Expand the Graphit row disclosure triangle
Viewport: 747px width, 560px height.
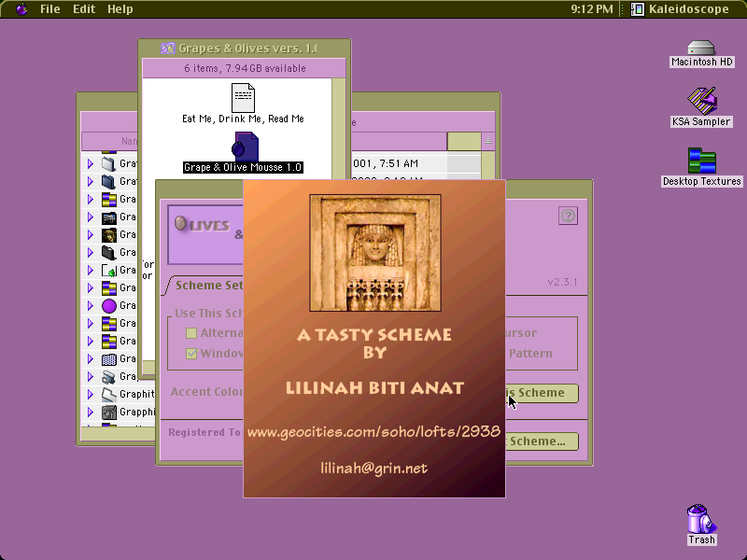91,394
